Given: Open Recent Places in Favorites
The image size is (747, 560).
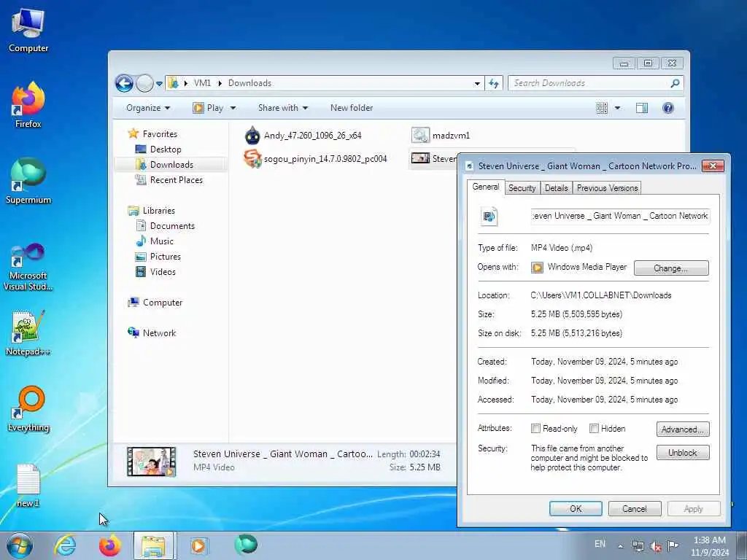Looking at the screenshot, I should (169, 180).
